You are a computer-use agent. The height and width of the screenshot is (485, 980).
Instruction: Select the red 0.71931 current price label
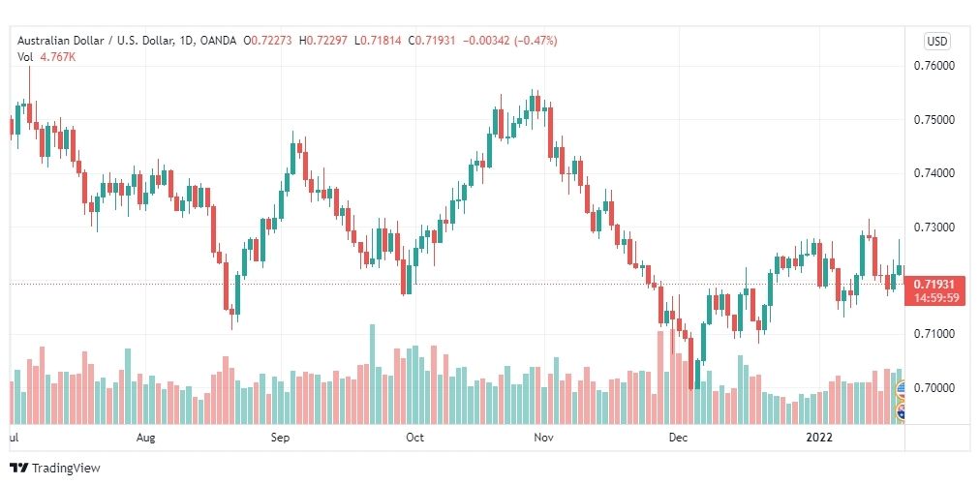pos(935,290)
